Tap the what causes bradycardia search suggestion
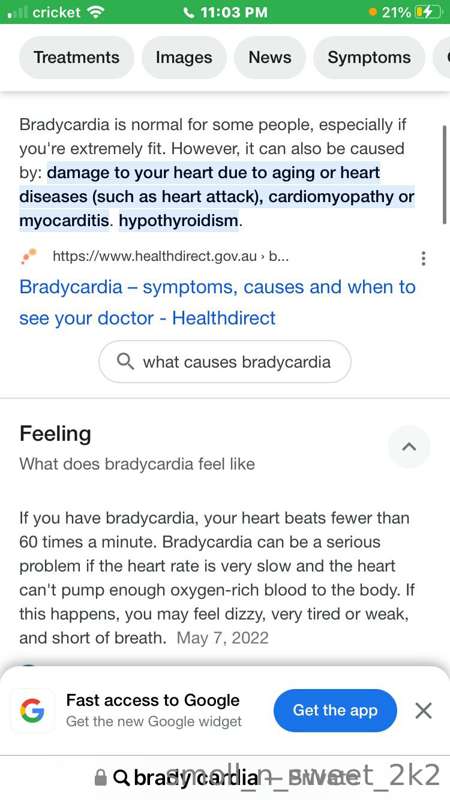This screenshot has width=450, height=800. [x=225, y=362]
